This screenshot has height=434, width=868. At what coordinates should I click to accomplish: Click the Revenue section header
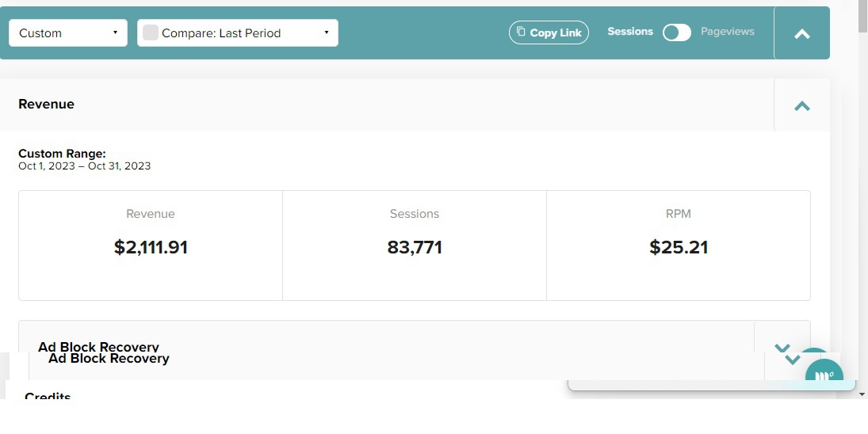[x=47, y=104]
